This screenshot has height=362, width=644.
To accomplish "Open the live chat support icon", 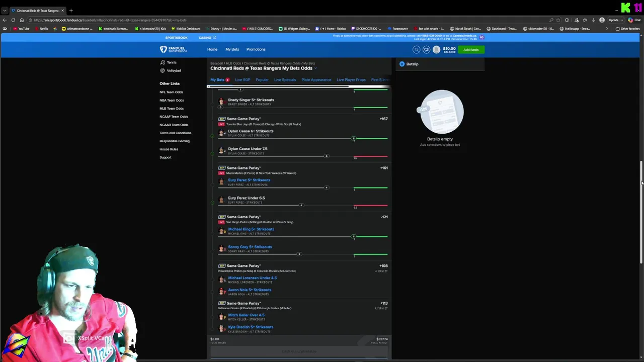I will 426,49.
